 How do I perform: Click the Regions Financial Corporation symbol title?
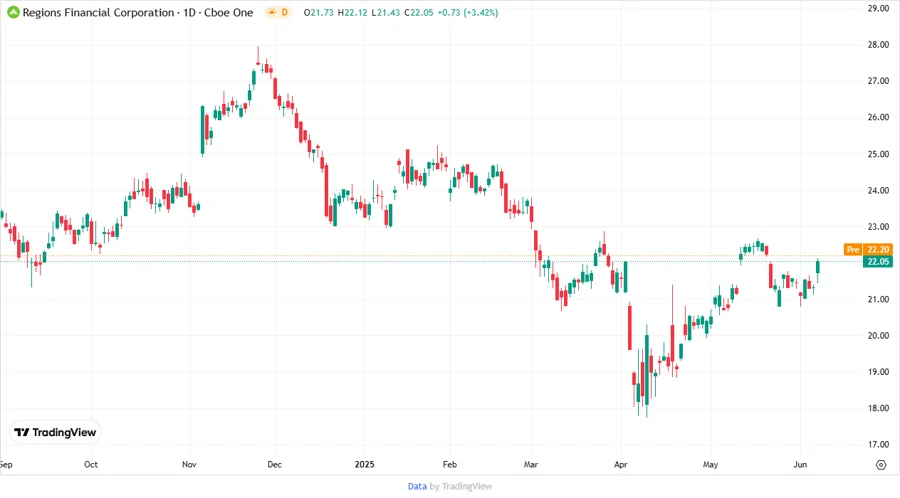click(x=98, y=13)
